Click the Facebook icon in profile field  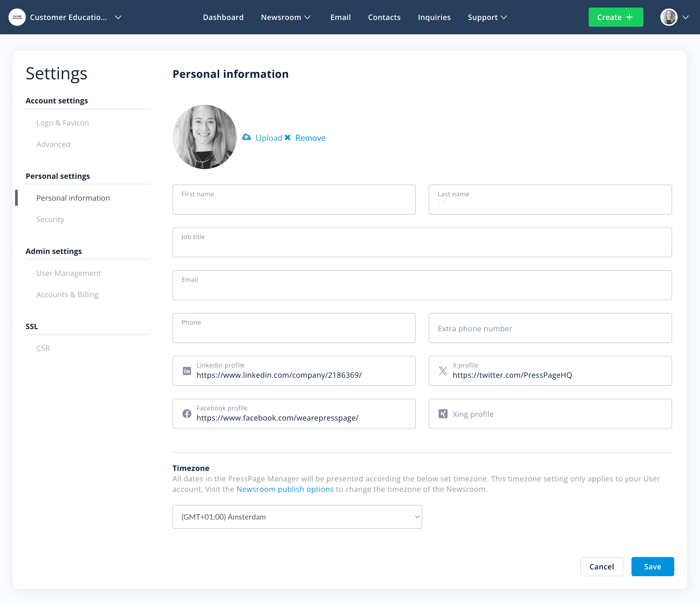pos(187,414)
